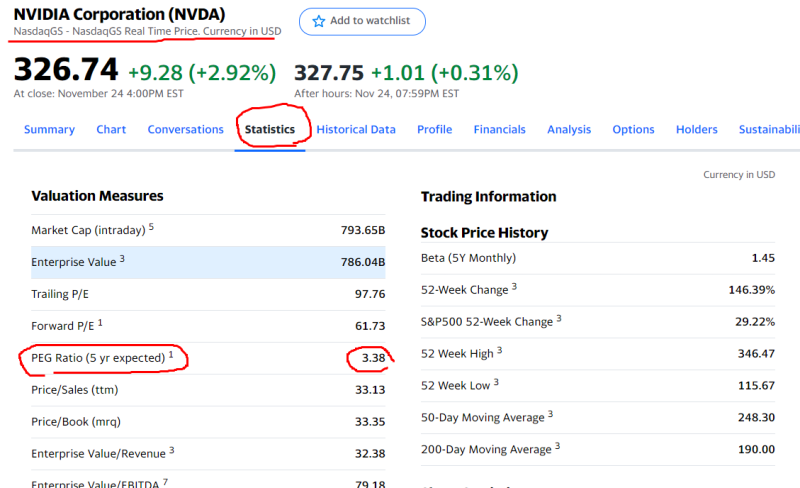Click the after hours price 327.75
Image resolution: width=800 pixels, height=488 pixels.
click(329, 72)
